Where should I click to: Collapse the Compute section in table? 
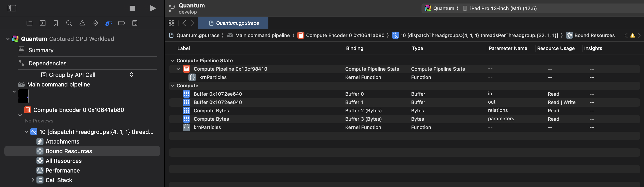tap(172, 86)
